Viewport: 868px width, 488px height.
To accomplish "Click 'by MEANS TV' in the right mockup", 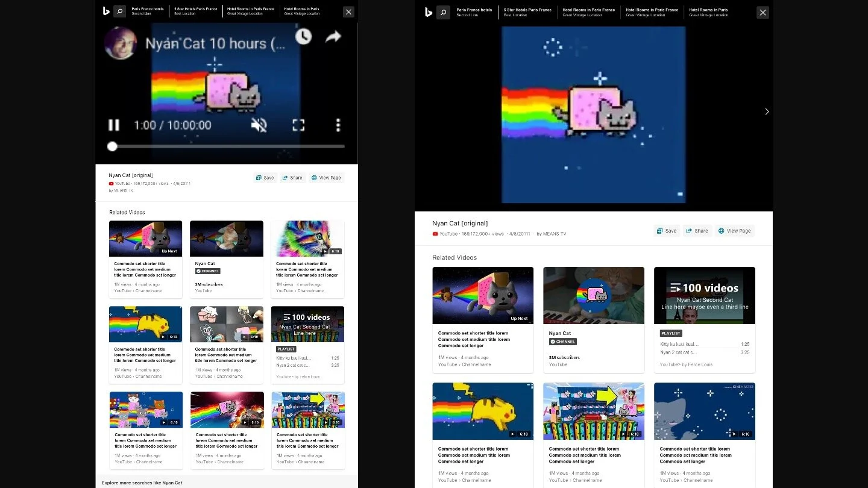I will 551,234.
